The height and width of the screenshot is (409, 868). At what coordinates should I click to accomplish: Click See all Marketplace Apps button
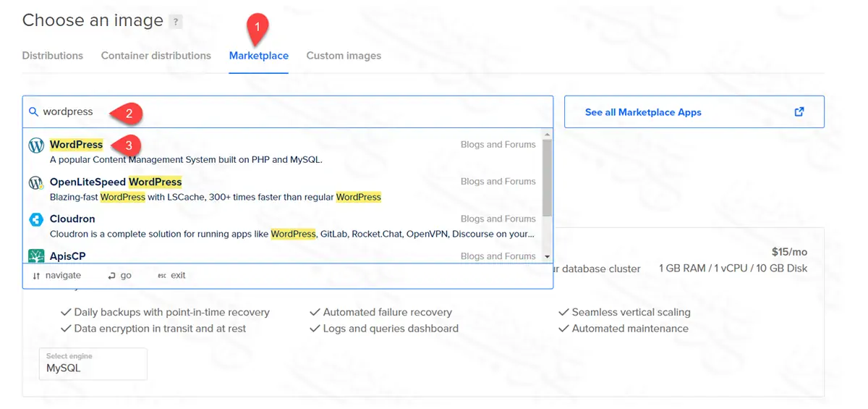pos(694,112)
